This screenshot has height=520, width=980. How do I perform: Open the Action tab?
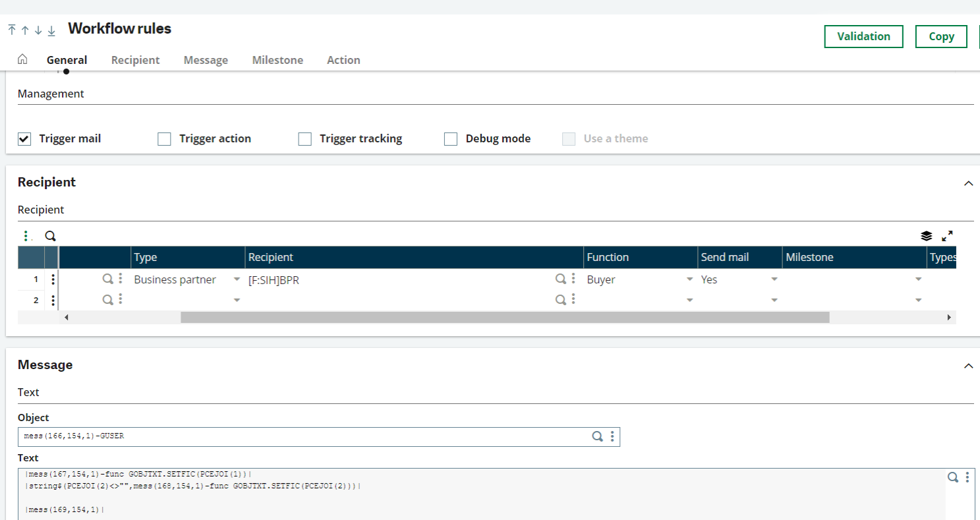[343, 60]
